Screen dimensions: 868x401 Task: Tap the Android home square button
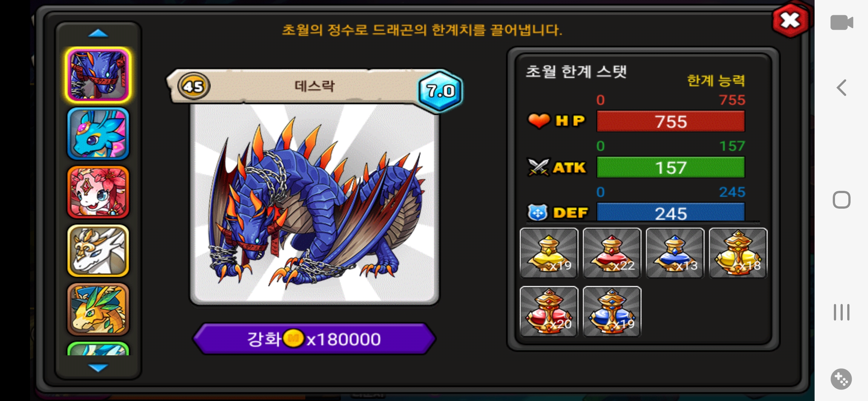tap(841, 200)
